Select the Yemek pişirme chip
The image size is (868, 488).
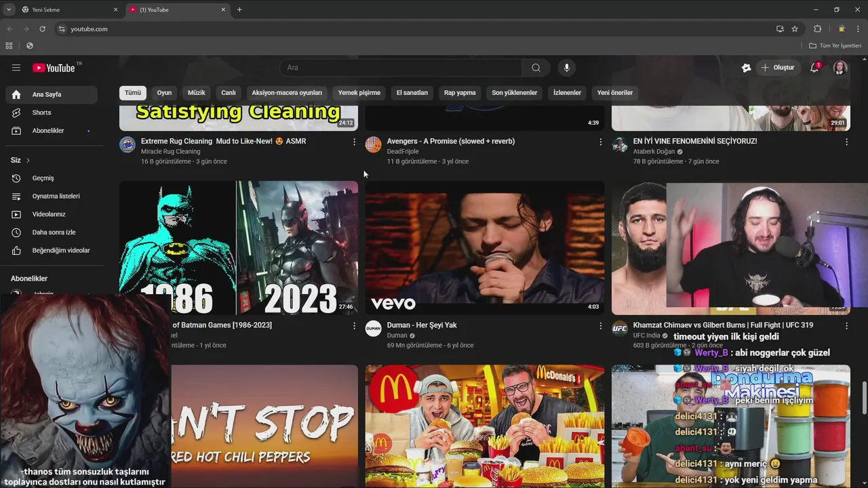click(x=359, y=93)
